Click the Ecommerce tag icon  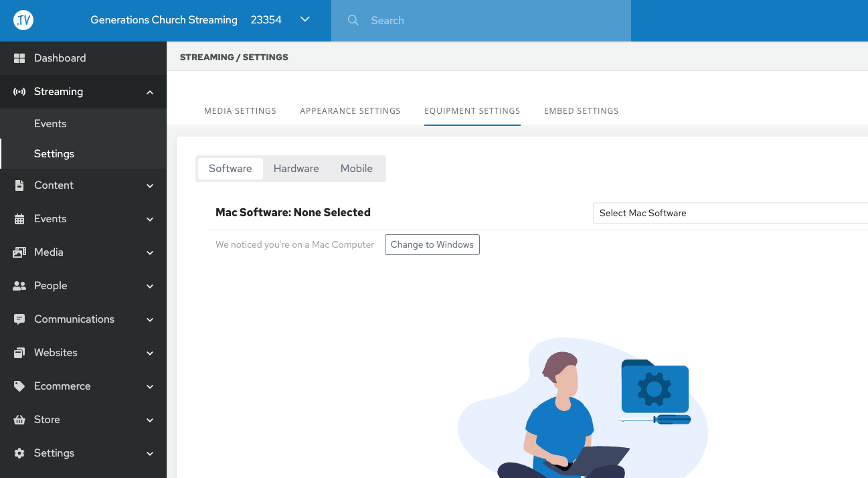coord(19,386)
